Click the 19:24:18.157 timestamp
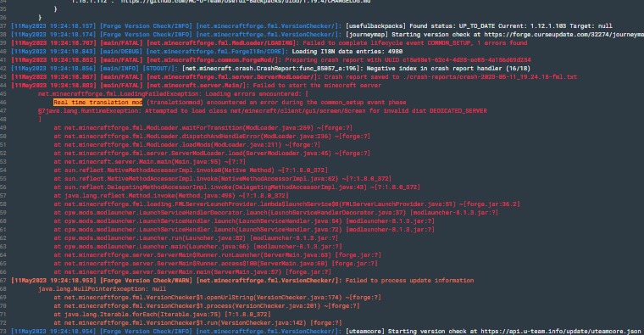Viewport: 644px width, 335px height. pos(72,26)
